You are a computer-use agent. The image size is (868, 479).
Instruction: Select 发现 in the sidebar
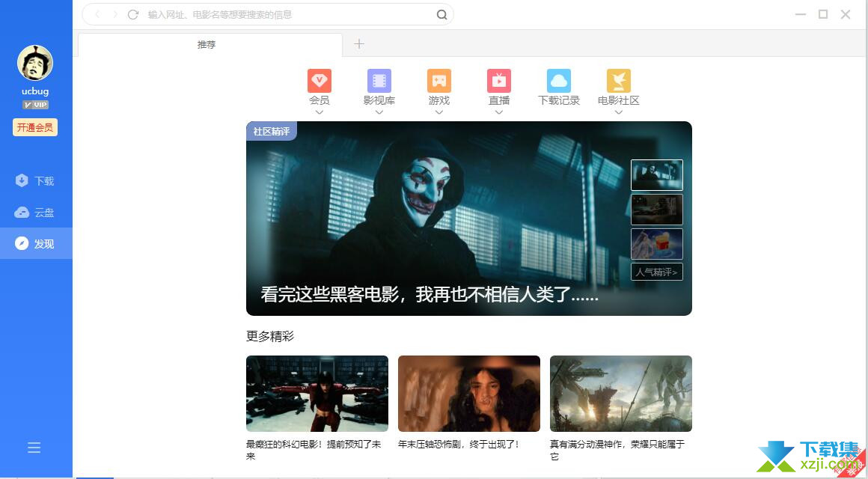coord(36,243)
